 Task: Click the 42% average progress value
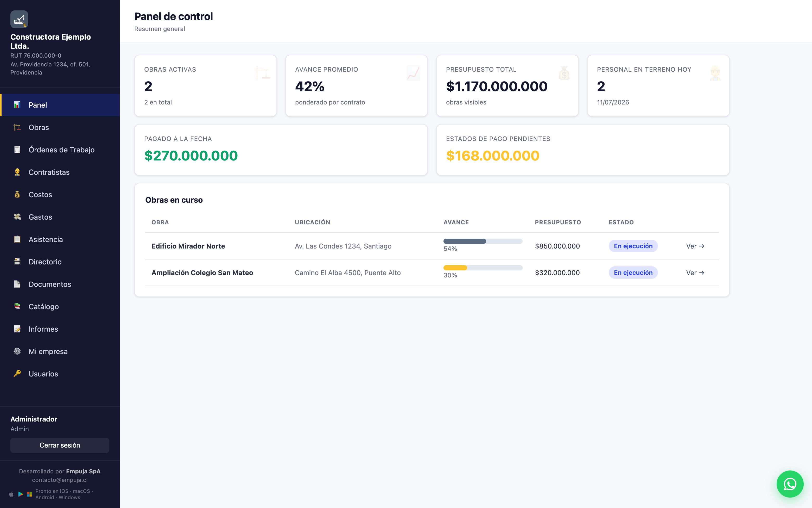click(310, 86)
